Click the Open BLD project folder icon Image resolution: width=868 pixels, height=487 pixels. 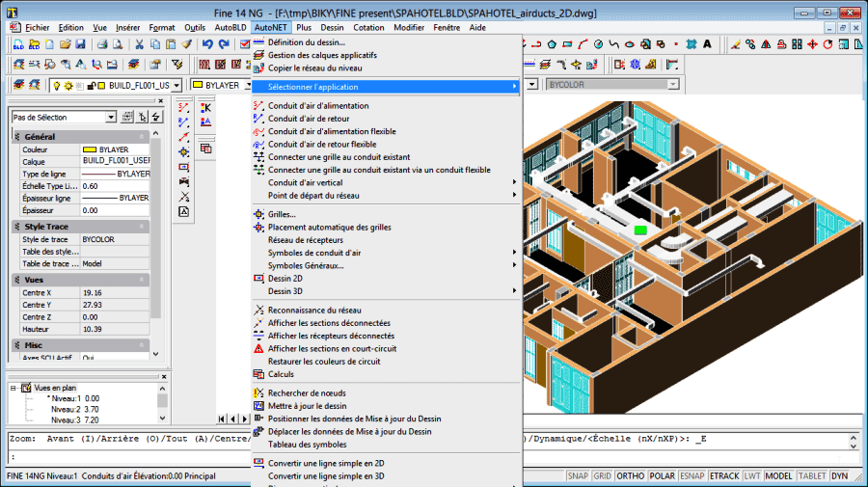(x=35, y=44)
